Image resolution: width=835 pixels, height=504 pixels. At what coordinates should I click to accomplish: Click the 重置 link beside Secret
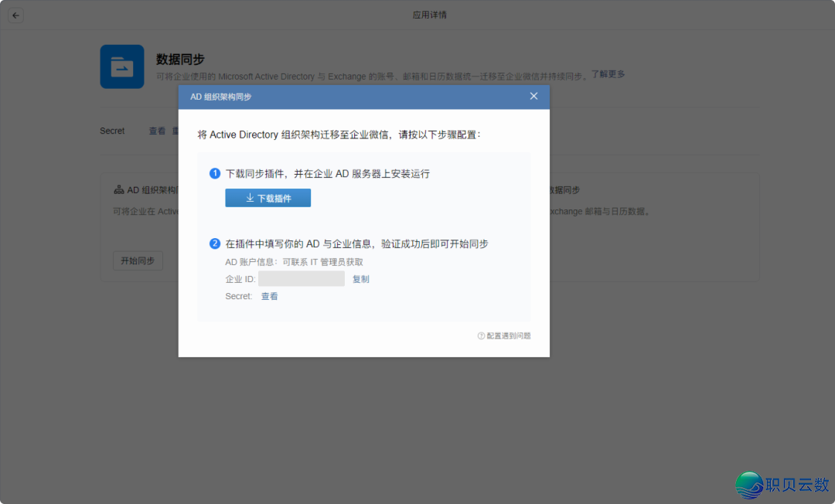177,131
